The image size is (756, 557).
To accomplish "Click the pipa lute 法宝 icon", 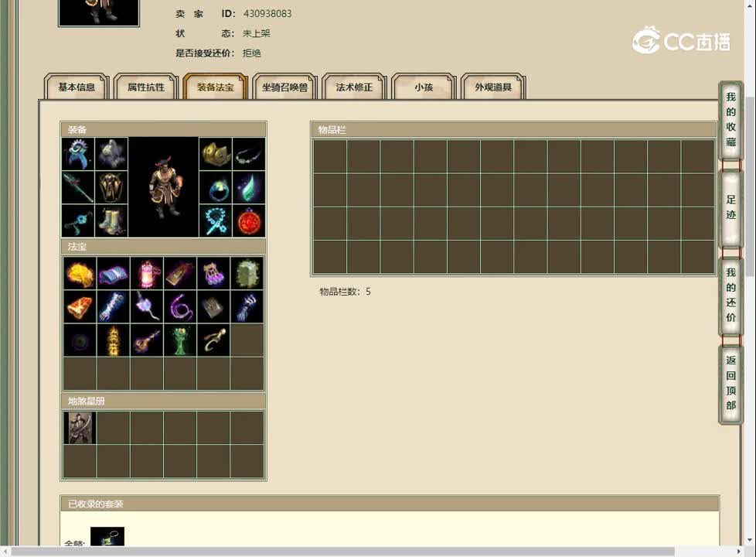I will pos(147,340).
